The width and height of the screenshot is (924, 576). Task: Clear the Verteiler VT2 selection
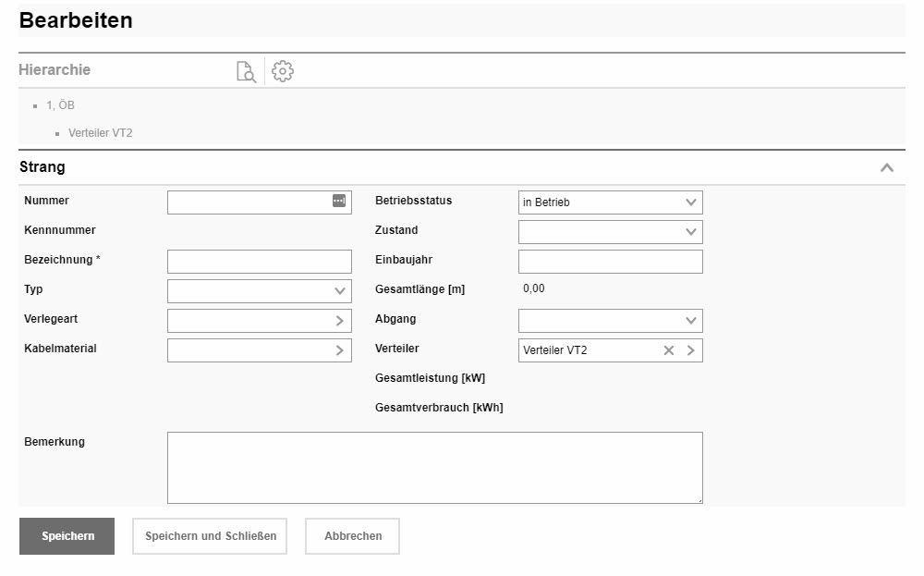pyautogui.click(x=669, y=350)
